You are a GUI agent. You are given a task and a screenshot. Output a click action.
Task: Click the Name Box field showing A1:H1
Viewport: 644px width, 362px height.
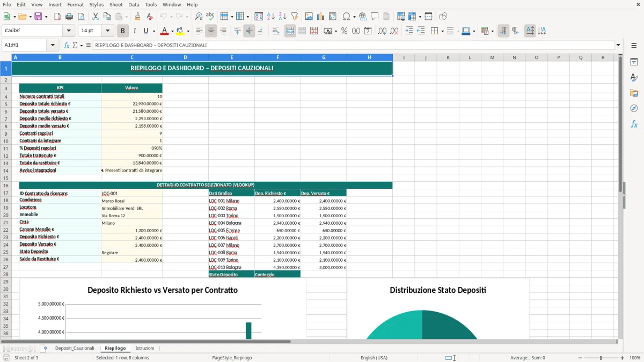pyautogui.click(x=25, y=46)
